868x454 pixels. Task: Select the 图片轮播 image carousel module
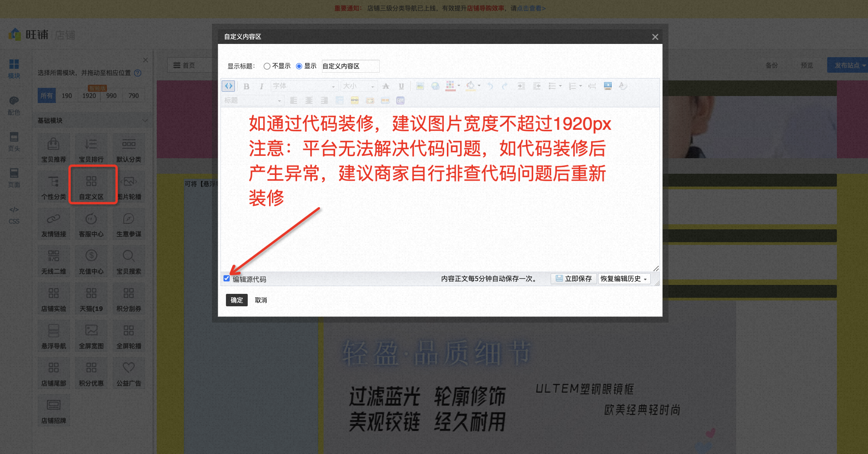[129, 187]
